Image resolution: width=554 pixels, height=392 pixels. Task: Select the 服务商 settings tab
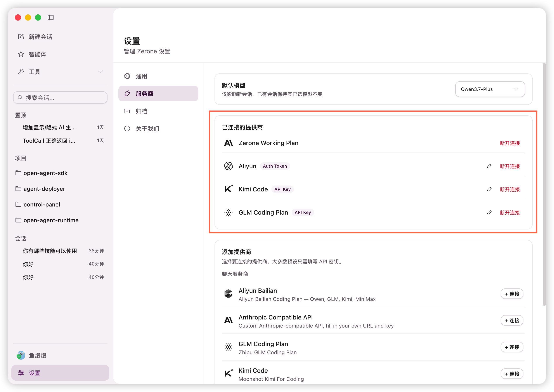158,94
